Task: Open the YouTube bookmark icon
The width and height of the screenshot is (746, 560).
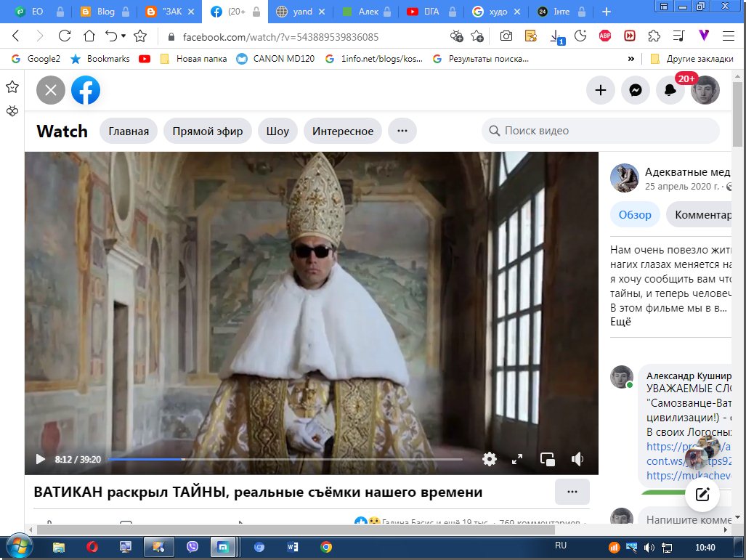Action: [145, 59]
